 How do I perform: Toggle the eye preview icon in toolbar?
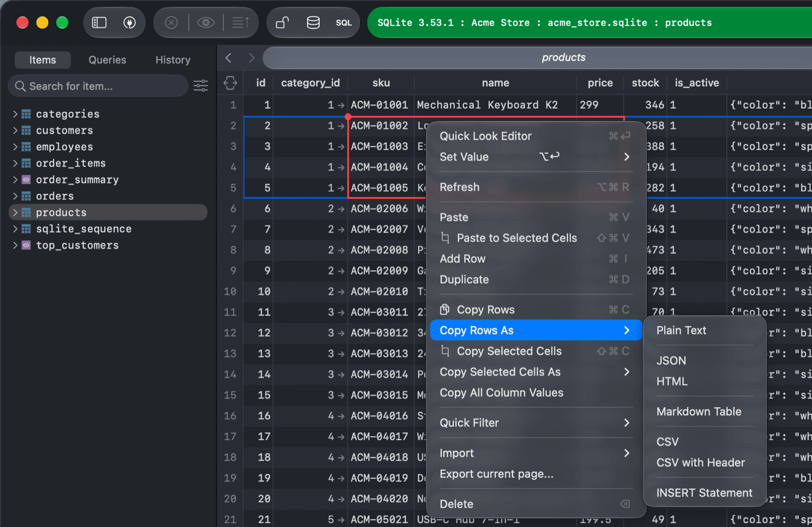click(x=206, y=22)
